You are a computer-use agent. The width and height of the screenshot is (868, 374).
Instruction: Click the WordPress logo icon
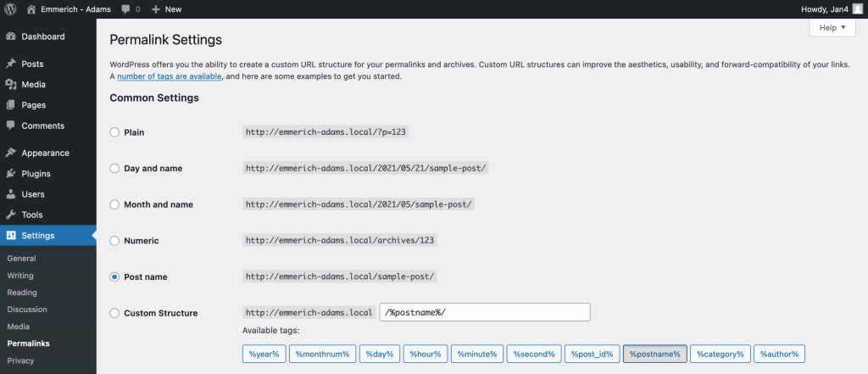coord(10,8)
